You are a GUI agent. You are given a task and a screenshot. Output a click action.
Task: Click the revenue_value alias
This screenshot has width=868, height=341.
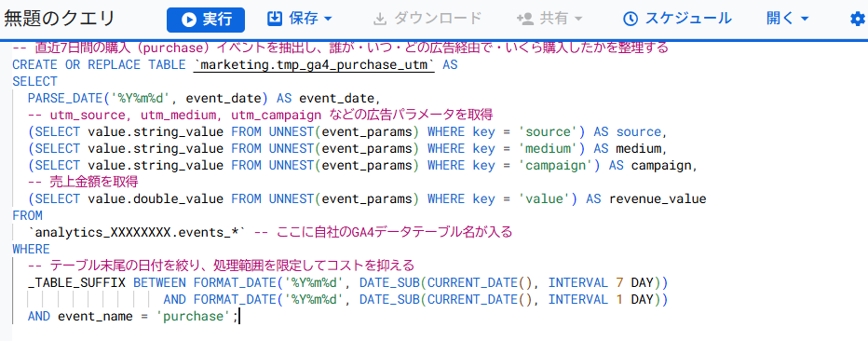pyautogui.click(x=658, y=198)
